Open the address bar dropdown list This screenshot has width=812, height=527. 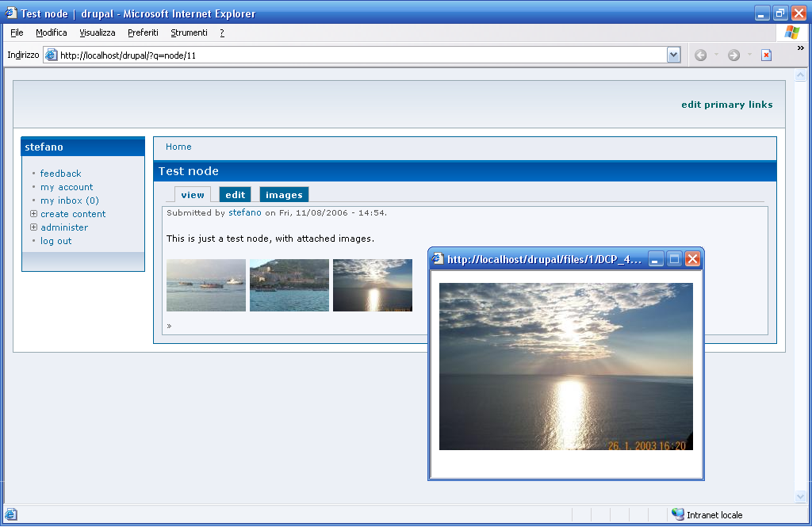673,55
